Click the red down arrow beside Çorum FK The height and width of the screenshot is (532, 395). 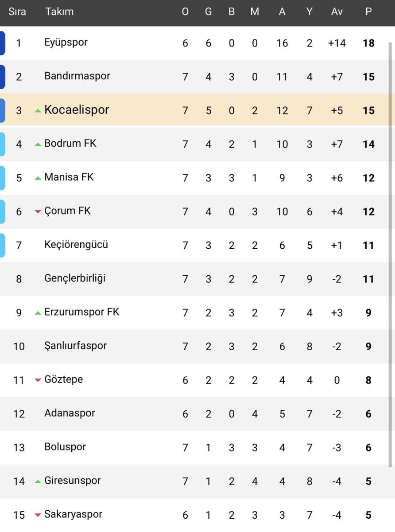click(x=38, y=211)
